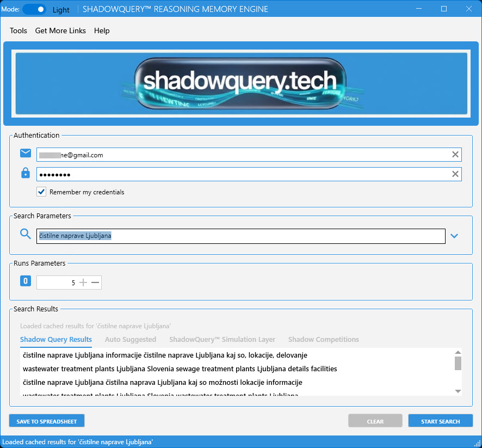Uncheck Remember my credentials
Screen dimensions: 482x448
[41, 192]
